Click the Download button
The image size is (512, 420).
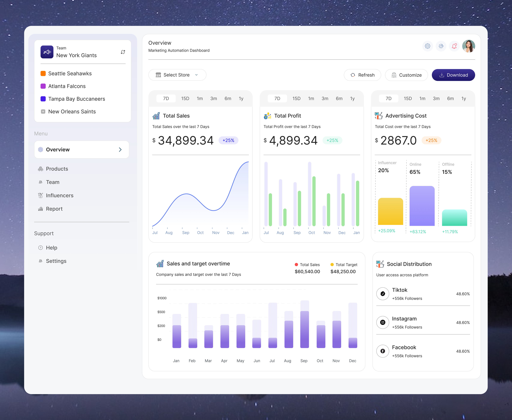point(453,75)
